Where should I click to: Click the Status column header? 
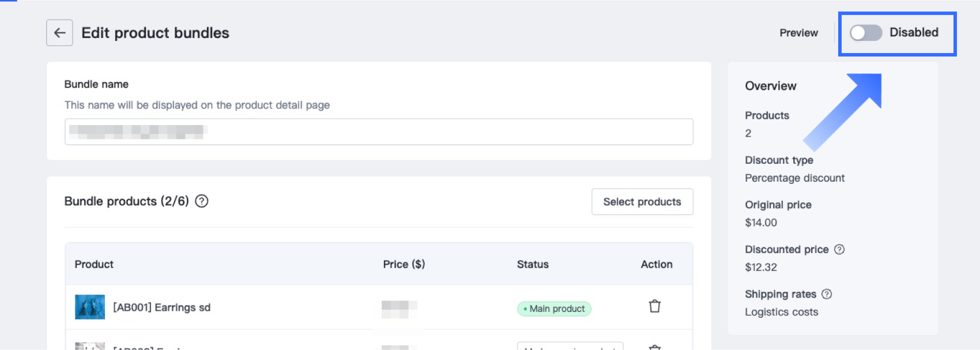[533, 264]
